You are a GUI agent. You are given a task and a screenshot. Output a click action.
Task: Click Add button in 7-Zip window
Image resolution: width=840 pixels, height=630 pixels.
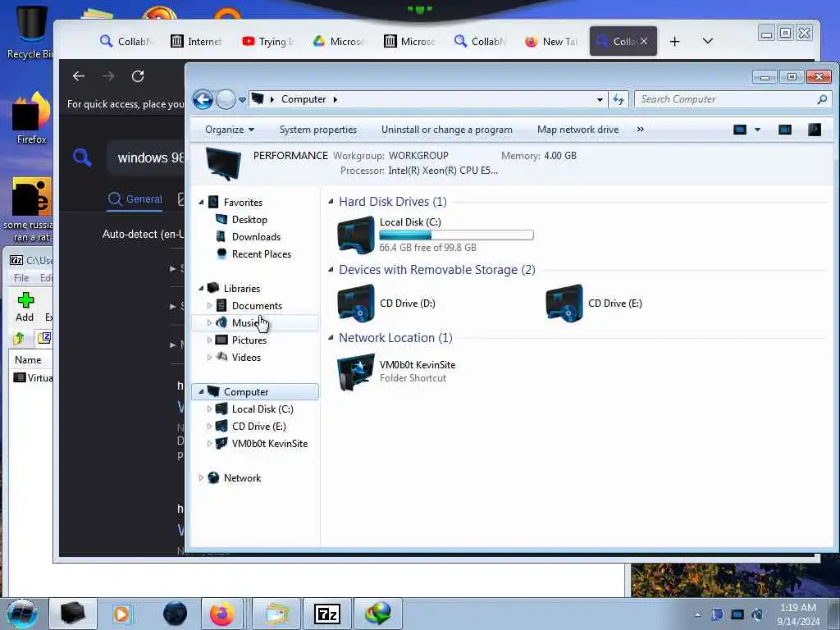coord(25,308)
